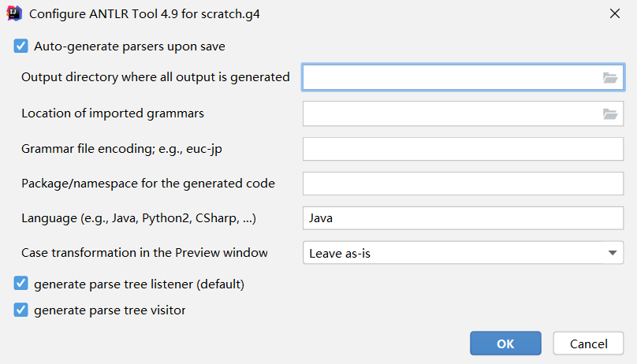Browse for the imported grammars location folder

[x=609, y=113]
